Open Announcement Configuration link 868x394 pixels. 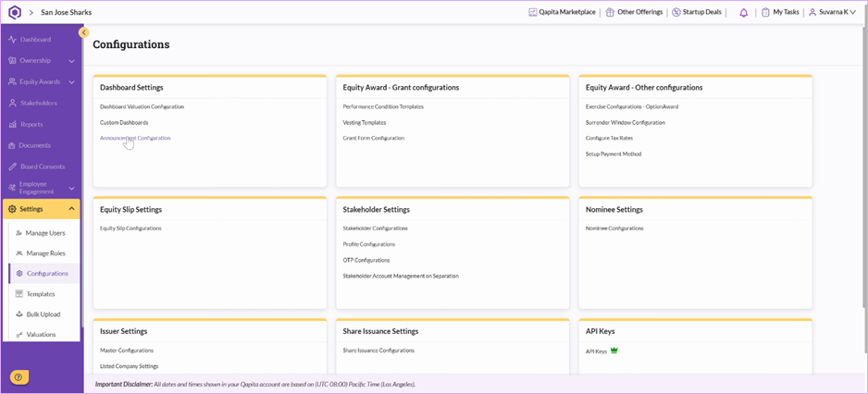click(x=135, y=139)
